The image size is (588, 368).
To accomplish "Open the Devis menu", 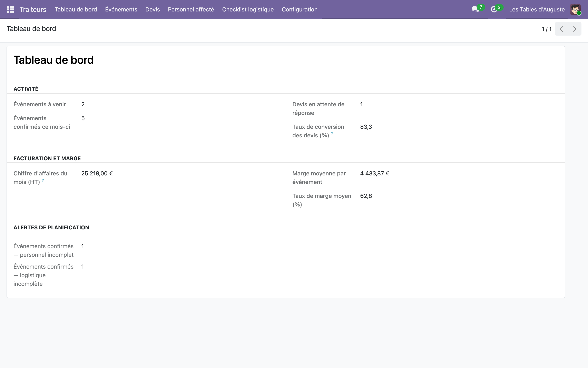I will pyautogui.click(x=153, y=9).
